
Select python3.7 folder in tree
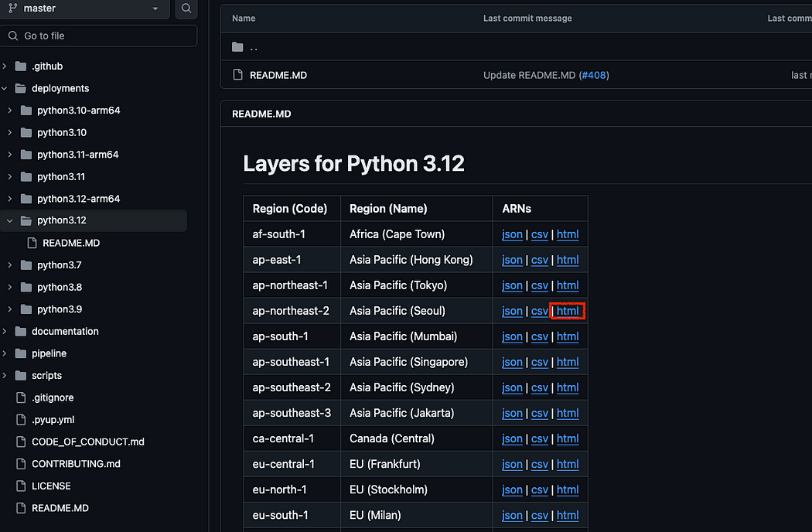[60, 265]
